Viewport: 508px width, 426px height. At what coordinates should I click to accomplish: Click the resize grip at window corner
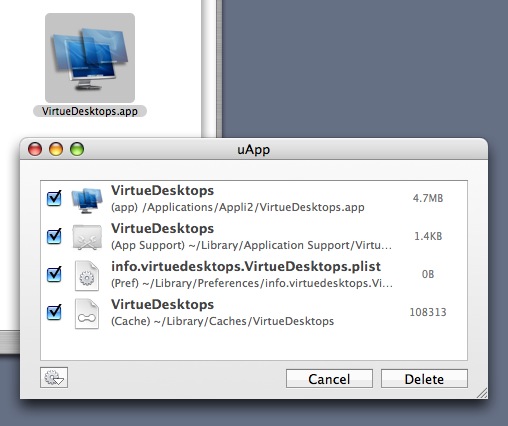coord(482,393)
